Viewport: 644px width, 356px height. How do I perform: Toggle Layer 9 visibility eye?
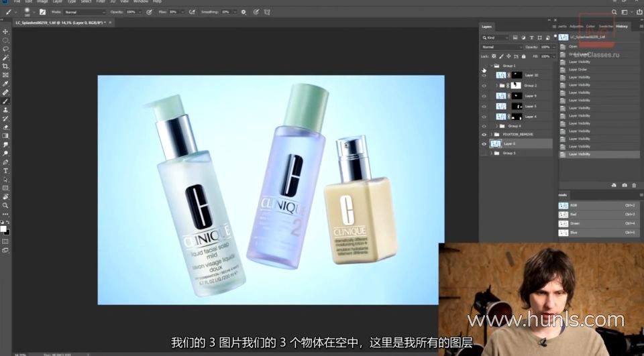click(x=484, y=96)
